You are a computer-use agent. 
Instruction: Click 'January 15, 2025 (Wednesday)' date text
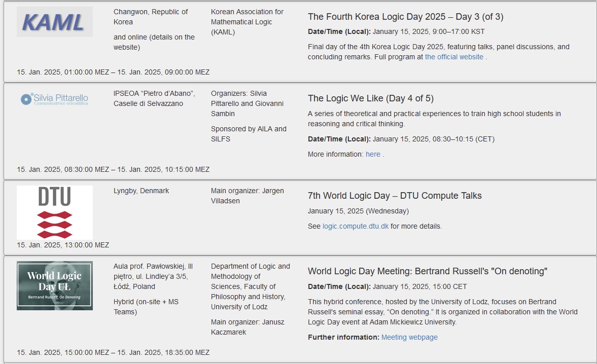point(358,211)
